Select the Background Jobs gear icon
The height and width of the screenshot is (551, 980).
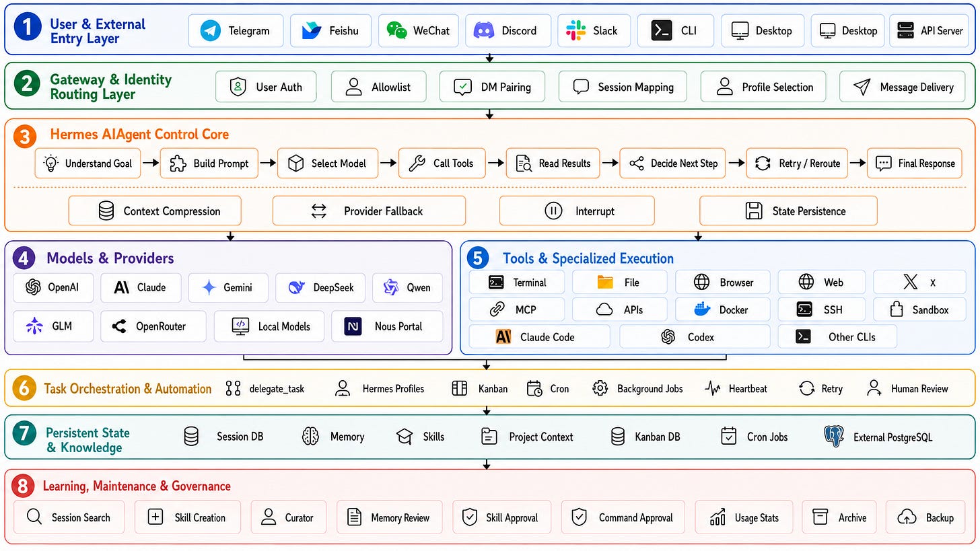(x=600, y=389)
